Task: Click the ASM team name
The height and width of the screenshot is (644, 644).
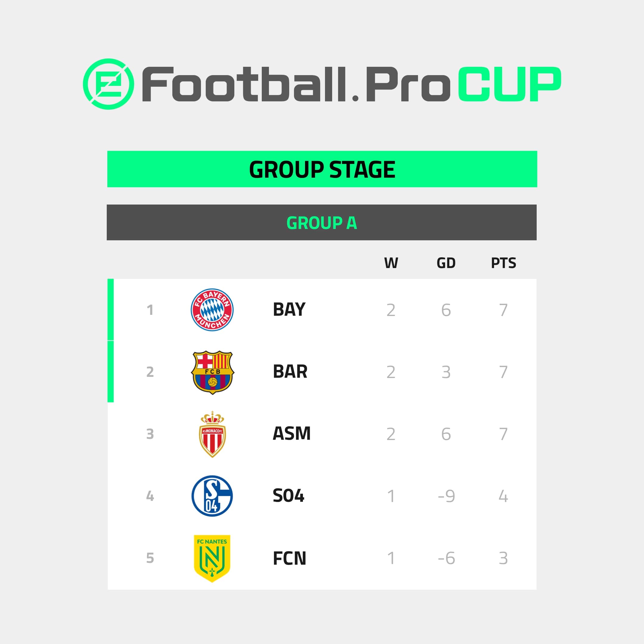Action: (292, 434)
